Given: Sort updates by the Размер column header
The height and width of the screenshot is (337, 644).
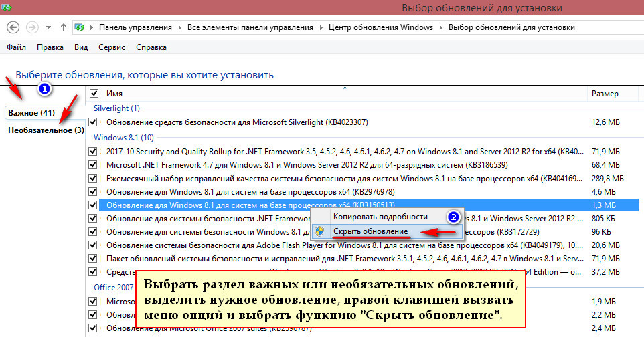Looking at the screenshot, I should click(x=605, y=94).
